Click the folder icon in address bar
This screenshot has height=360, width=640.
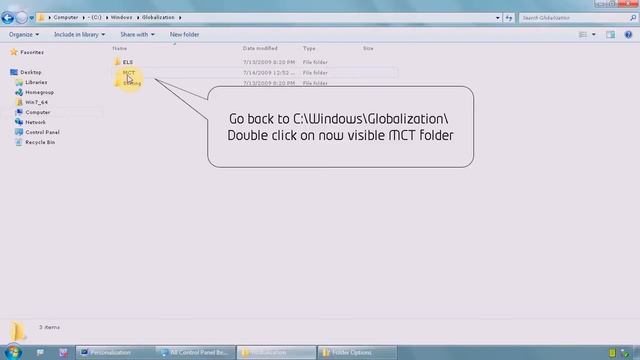tap(41, 18)
